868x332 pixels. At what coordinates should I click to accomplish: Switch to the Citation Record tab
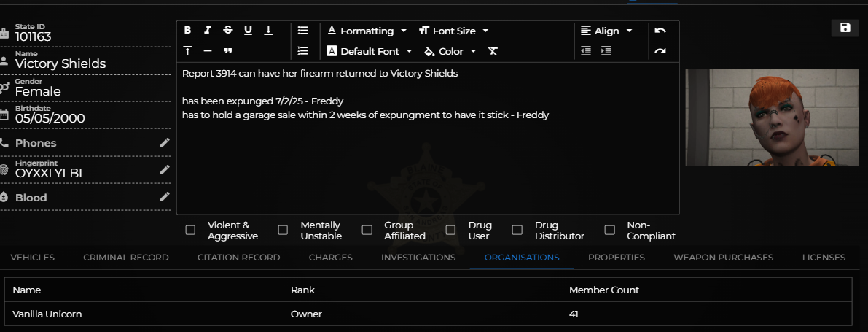click(x=238, y=257)
